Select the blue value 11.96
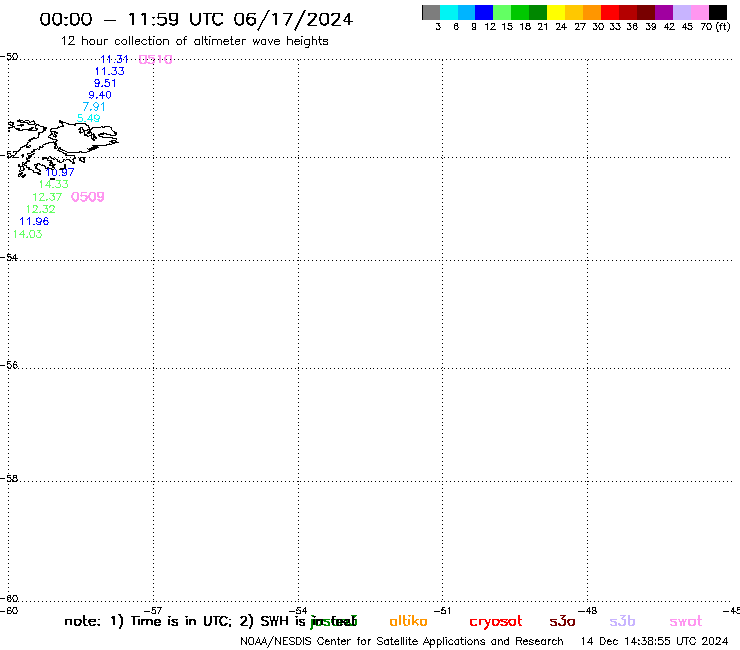 pyautogui.click(x=34, y=221)
